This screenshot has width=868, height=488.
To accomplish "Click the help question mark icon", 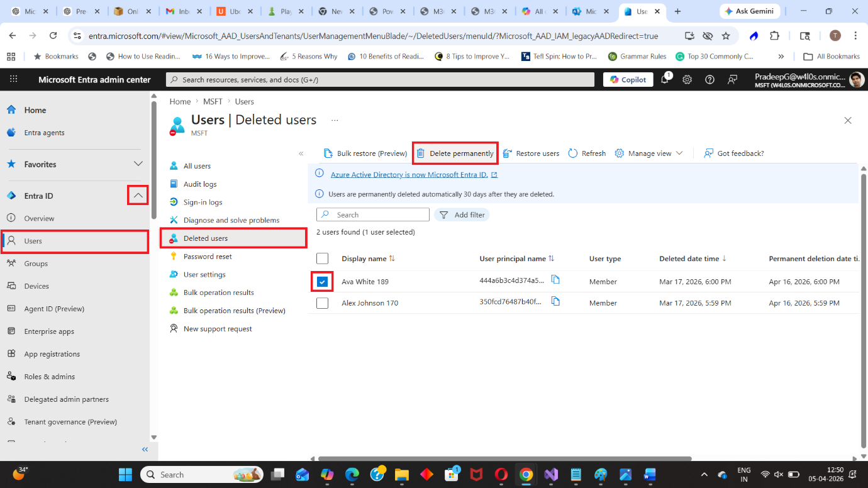I will pos(709,80).
